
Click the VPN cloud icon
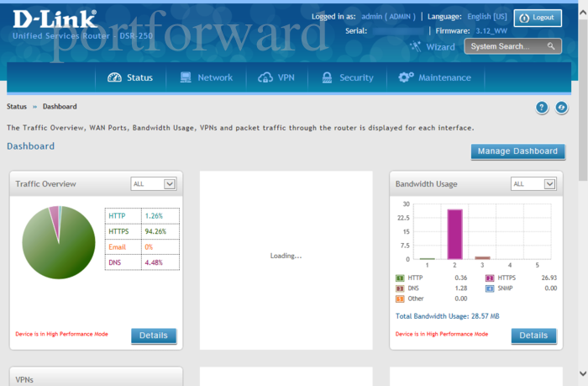point(265,77)
